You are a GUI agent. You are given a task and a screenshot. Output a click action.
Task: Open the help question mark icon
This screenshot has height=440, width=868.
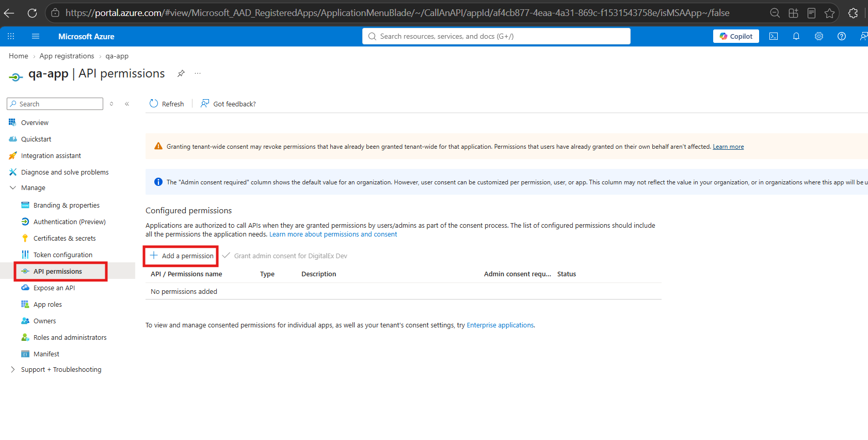coord(842,36)
